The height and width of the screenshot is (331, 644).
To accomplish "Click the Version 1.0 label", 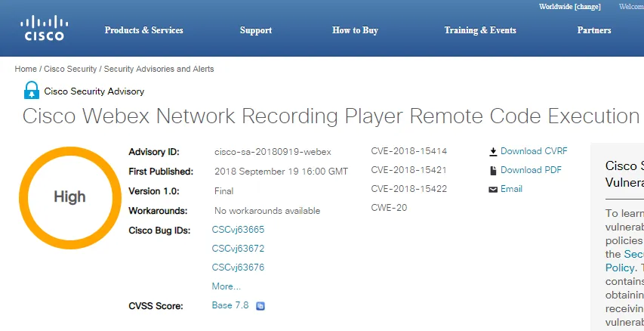I will (x=154, y=191).
